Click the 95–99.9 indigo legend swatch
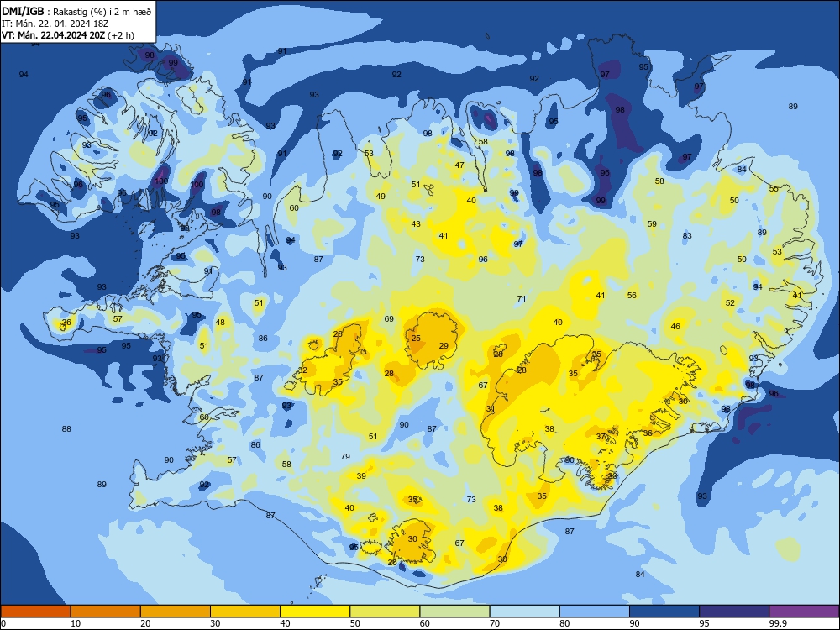The width and height of the screenshot is (840, 630). click(734, 612)
